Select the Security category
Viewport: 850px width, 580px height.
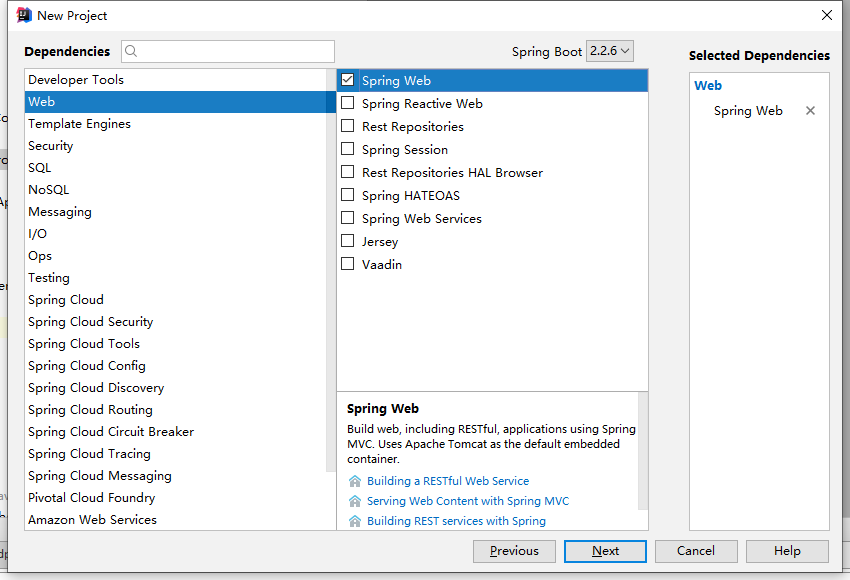[x=176, y=146]
